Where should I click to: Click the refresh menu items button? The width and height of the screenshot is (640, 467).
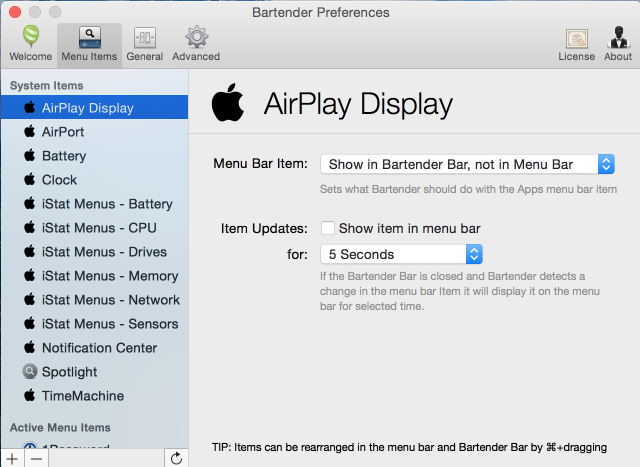pos(176,458)
